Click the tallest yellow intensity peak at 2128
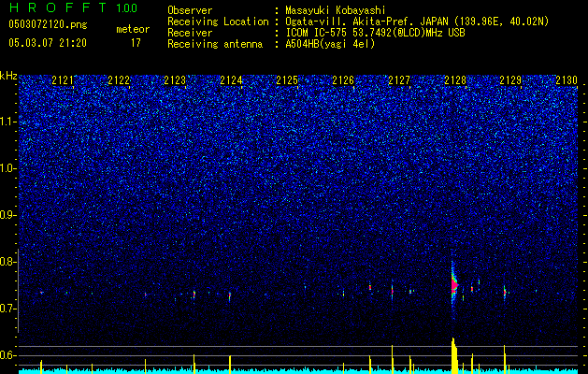 (x=454, y=355)
